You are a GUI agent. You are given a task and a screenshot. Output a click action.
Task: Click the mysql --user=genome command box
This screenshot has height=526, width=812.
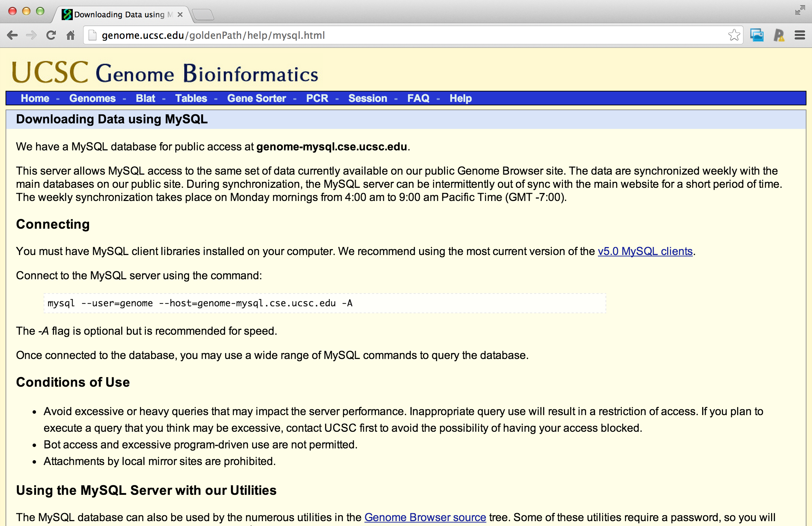point(325,303)
